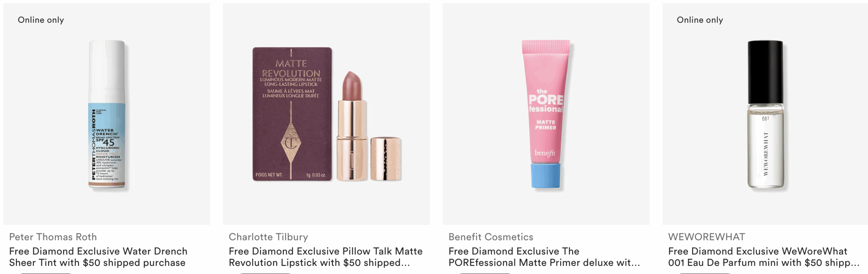The image size is (868, 274).
Task: Open the POREfessional Matte Primer deluxe offer title
Action: (544, 257)
